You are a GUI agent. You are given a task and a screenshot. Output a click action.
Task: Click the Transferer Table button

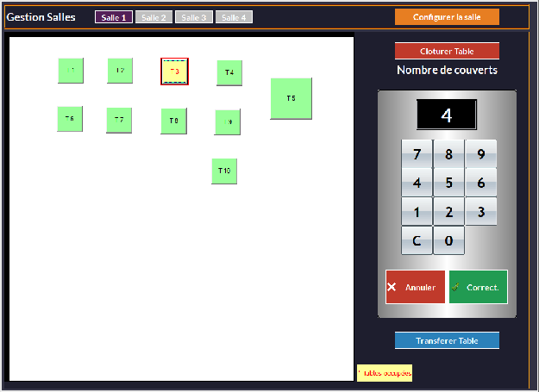coord(447,340)
